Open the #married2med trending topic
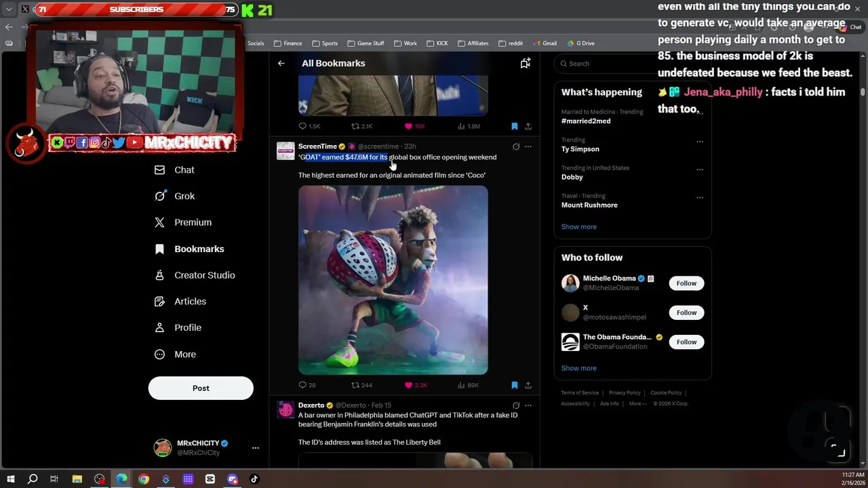The height and width of the screenshot is (488, 868). click(x=586, y=121)
